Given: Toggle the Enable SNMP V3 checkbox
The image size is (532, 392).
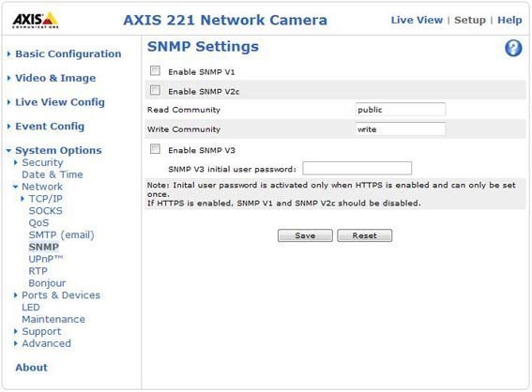Looking at the screenshot, I should point(155,149).
